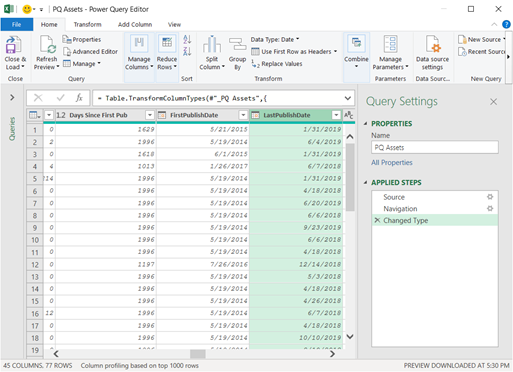The image size is (513, 372).
Task: Click the Recent Sources icon
Action: (x=462, y=52)
